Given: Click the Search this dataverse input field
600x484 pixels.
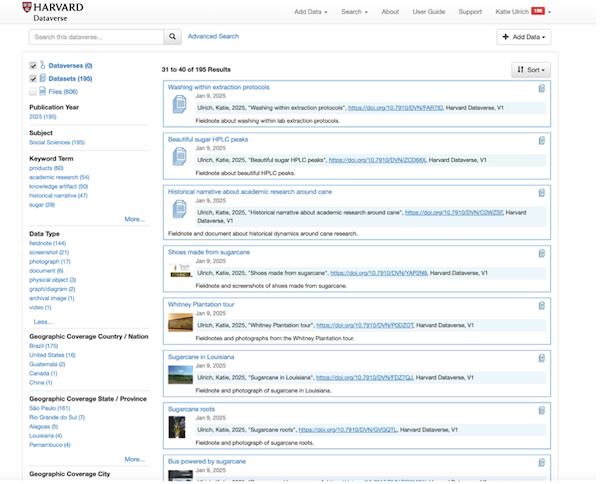Looking at the screenshot, I should (x=96, y=37).
